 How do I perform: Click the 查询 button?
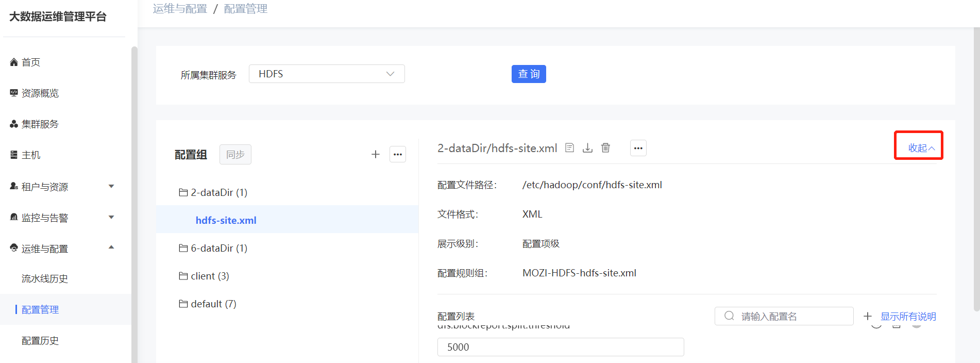529,74
